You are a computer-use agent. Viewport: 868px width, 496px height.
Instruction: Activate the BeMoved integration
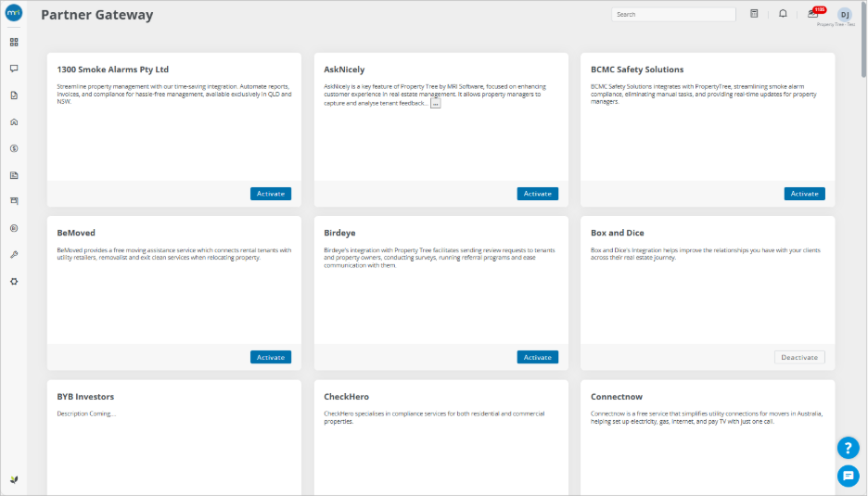(x=271, y=357)
